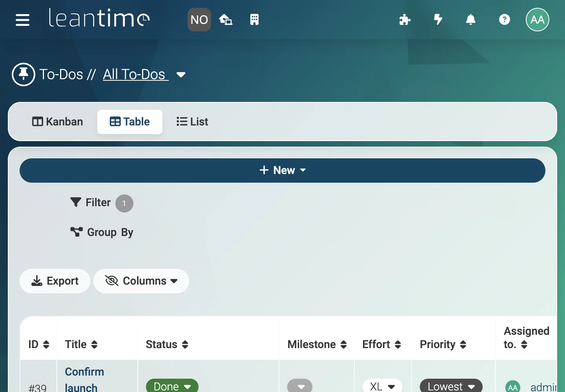
Task: Open the NO project selector
Action: click(x=199, y=20)
